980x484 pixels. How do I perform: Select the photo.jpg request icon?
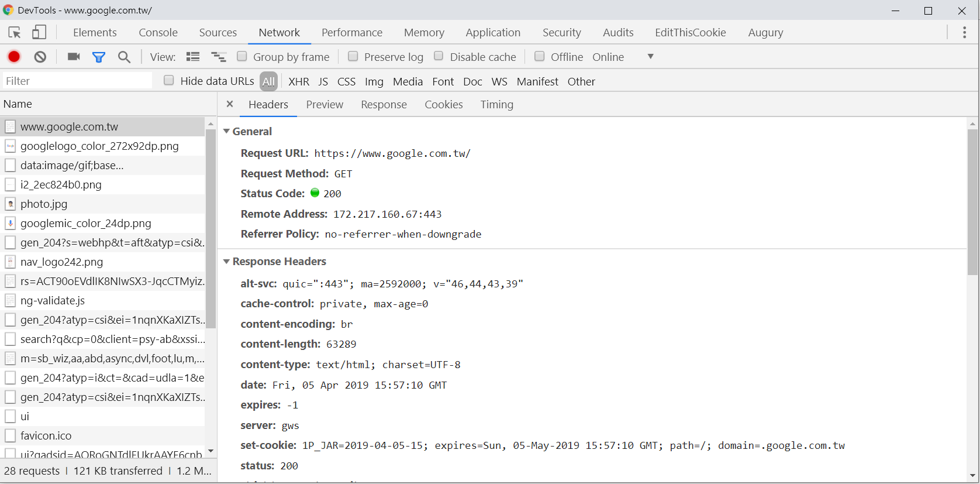point(10,204)
